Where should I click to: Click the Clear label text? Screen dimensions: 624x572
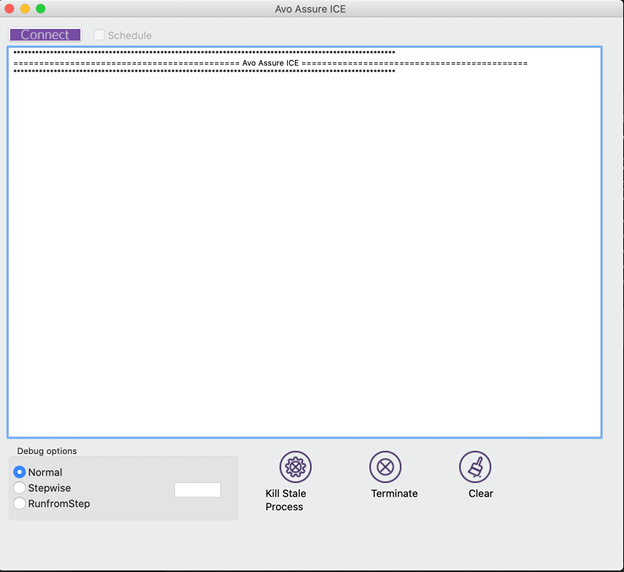pyautogui.click(x=481, y=494)
